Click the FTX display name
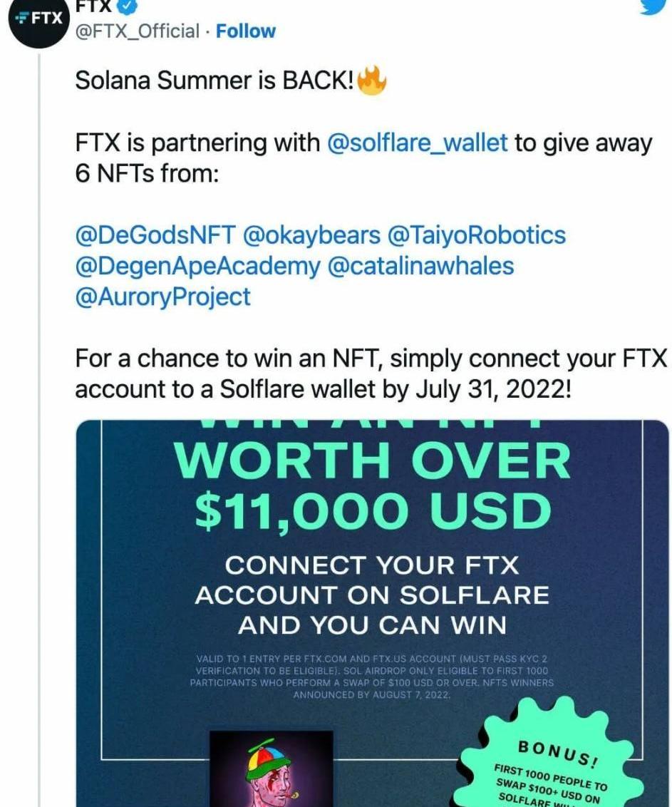 click(94, 6)
